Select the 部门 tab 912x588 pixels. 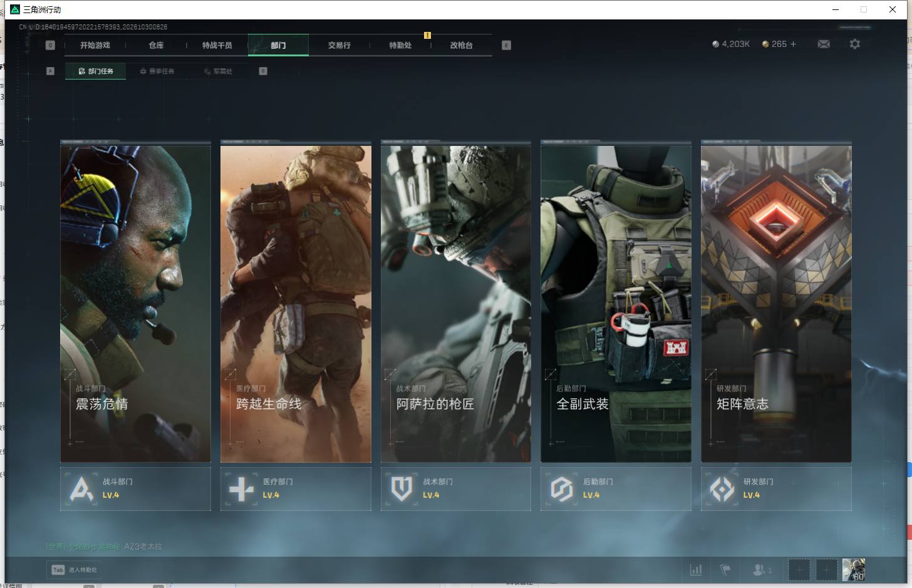coord(278,45)
